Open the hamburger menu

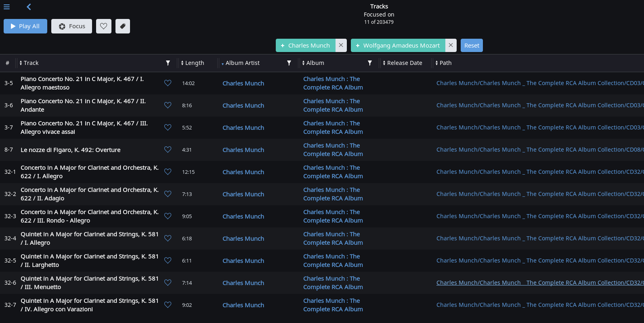(x=6, y=7)
